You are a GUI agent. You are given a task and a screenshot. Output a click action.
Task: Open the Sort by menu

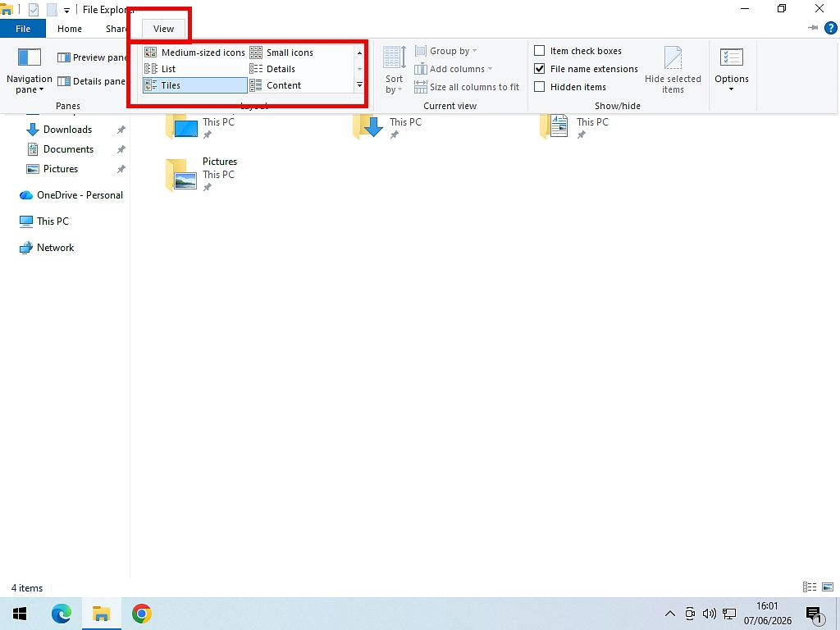394,71
